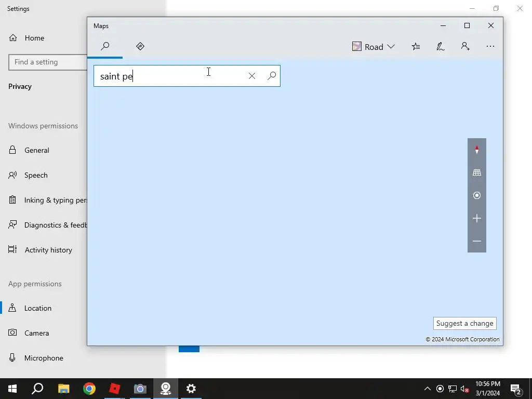Screen dimensions: 532x399
Task: Open the Windows Ink drawing toolbar
Action: pos(441,46)
